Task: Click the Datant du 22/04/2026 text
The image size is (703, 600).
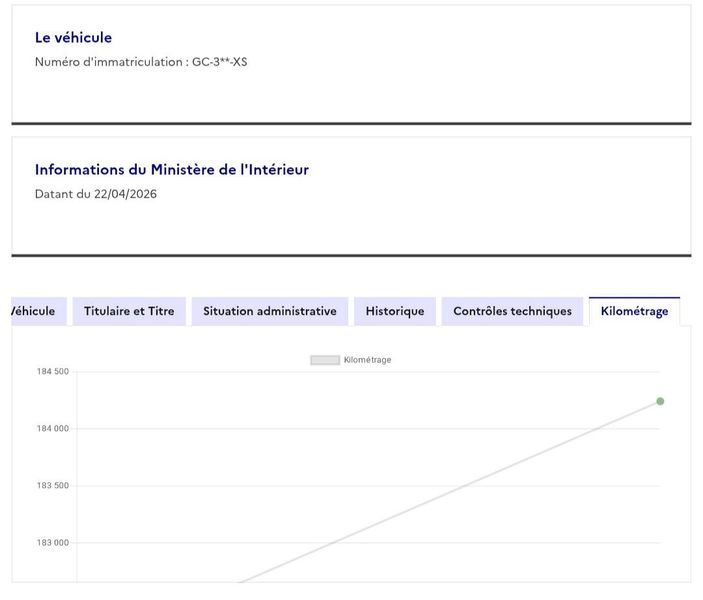Action: tap(96, 194)
